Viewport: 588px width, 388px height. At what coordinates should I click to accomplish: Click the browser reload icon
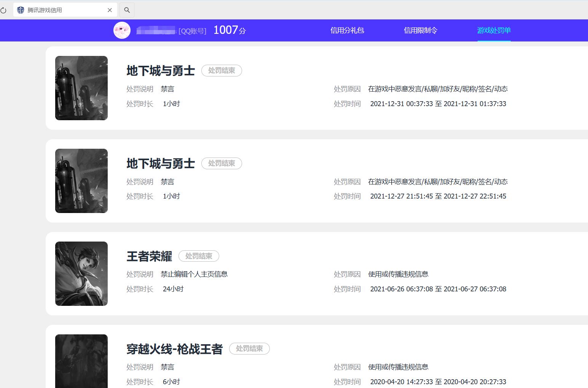(3, 10)
